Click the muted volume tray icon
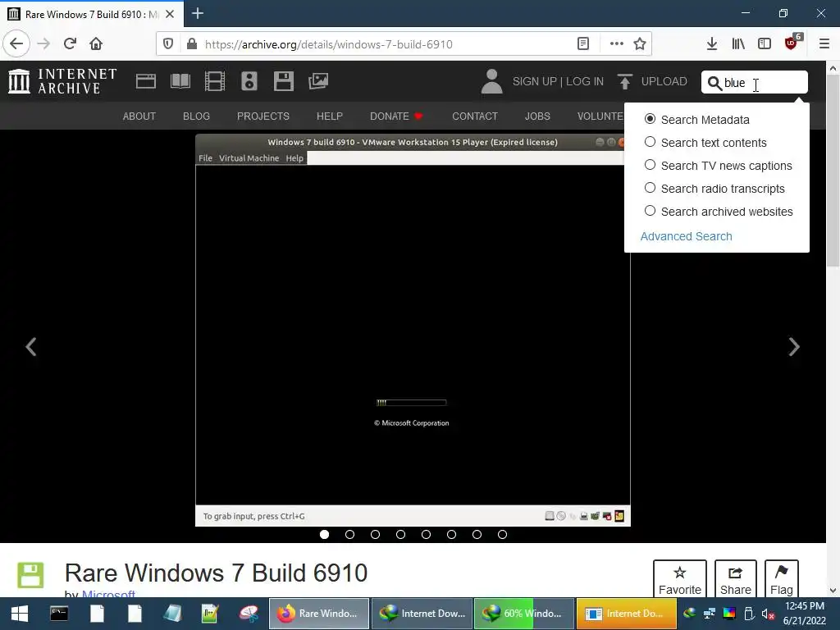Image resolution: width=840 pixels, height=630 pixels. 768,614
